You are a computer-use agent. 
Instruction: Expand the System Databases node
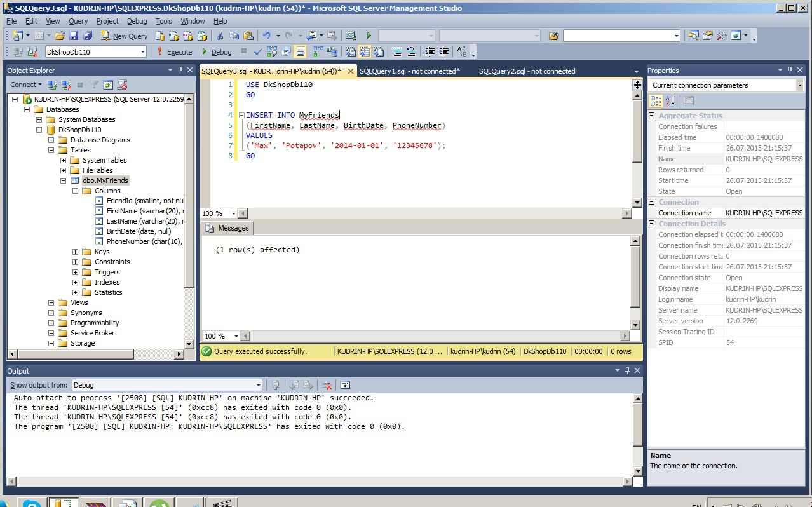[x=39, y=119]
